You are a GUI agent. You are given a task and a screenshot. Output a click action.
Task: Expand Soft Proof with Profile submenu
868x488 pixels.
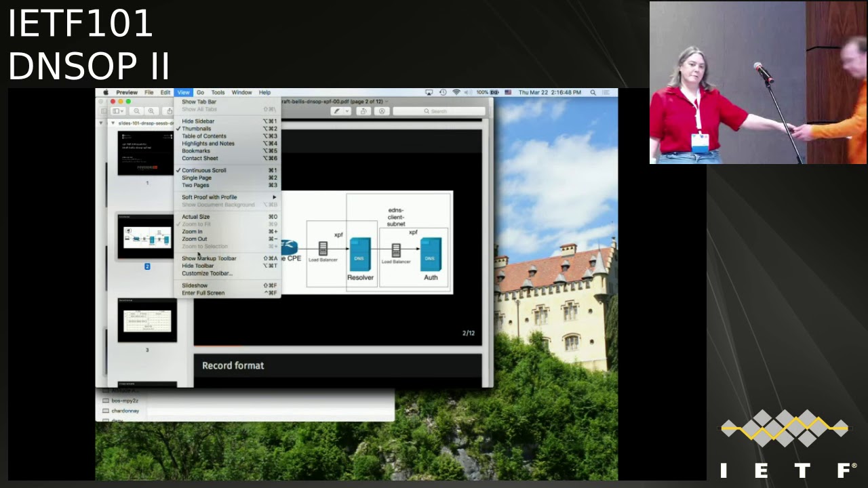[227, 197]
